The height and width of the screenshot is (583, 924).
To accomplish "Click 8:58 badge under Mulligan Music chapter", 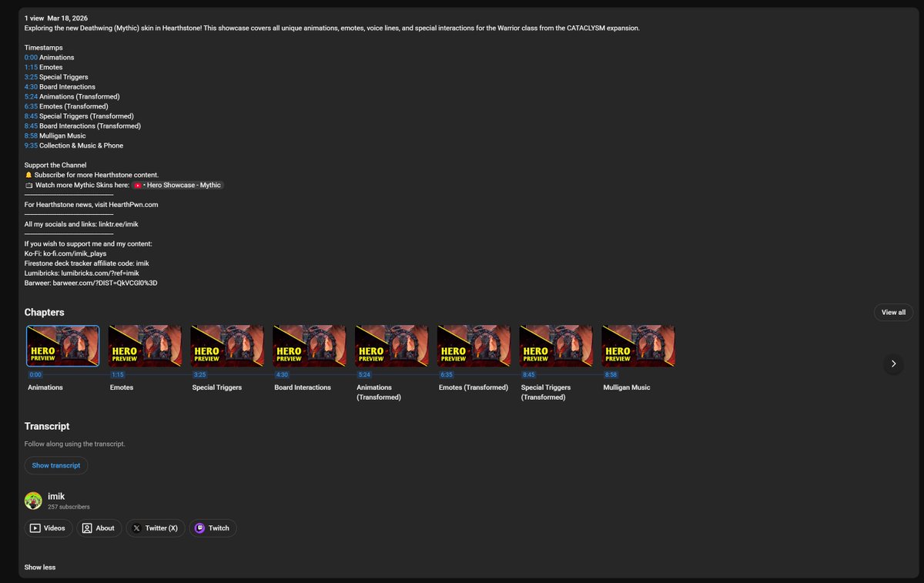I will [611, 375].
